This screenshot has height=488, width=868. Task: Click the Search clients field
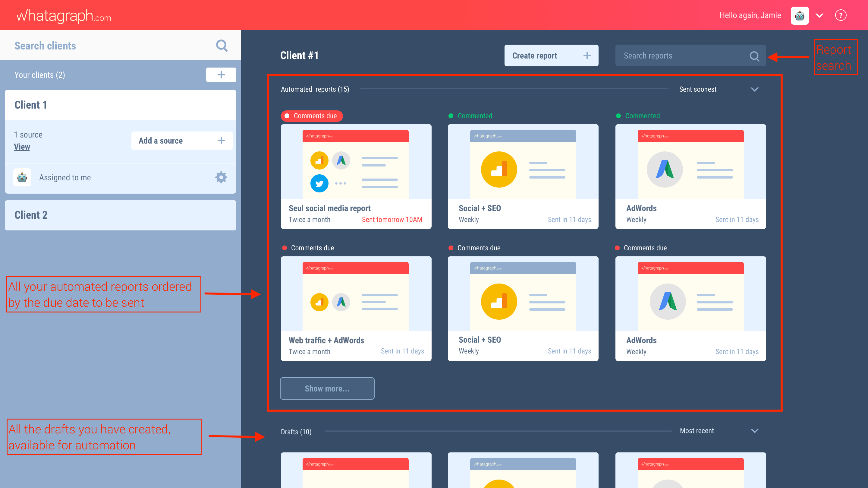coord(120,46)
